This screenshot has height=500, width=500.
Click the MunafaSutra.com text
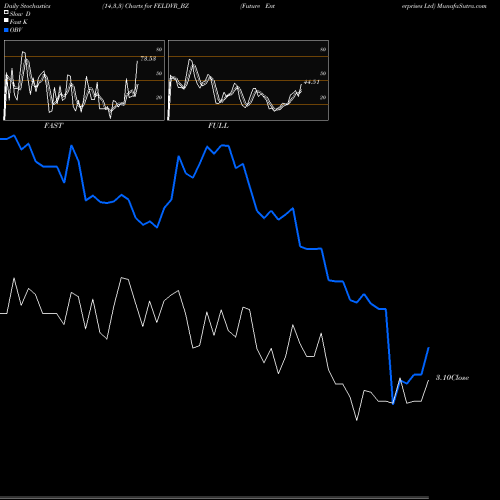coord(462,6)
